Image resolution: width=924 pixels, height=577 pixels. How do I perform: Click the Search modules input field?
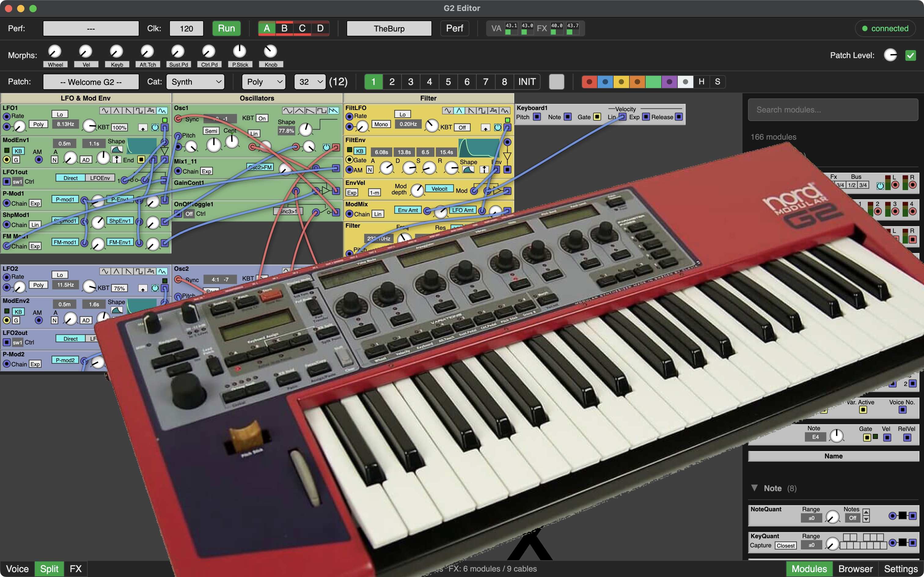[x=833, y=110]
